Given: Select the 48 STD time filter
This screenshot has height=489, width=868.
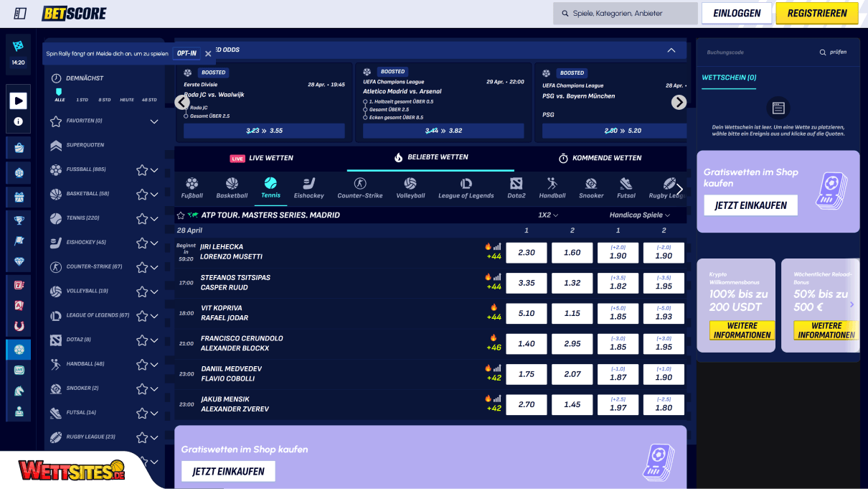Looking at the screenshot, I should click(149, 100).
